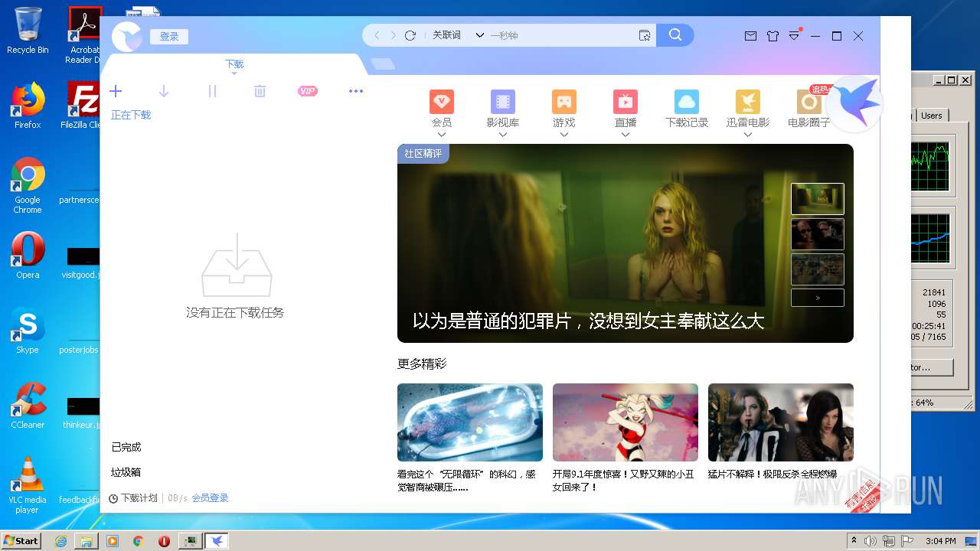This screenshot has height=551, width=980.
Task: Expand the chevron under 直播
Action: coord(626,135)
